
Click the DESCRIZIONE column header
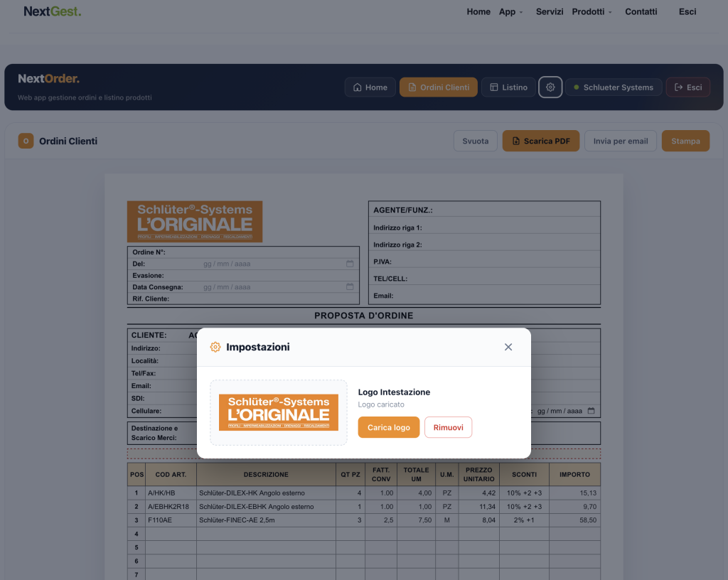tap(266, 474)
